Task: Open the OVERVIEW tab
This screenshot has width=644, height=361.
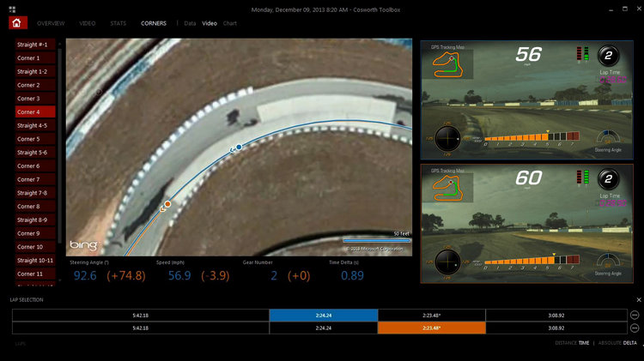Action: [51, 23]
